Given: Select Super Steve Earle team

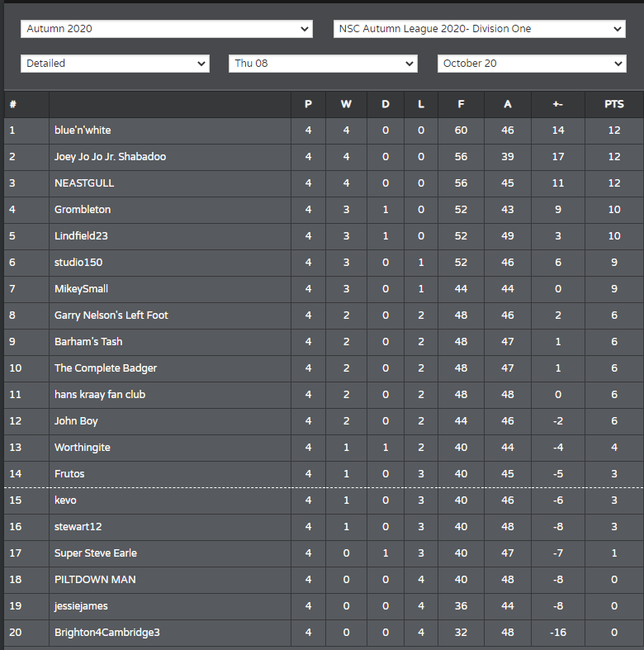Looking at the screenshot, I should (96, 553).
